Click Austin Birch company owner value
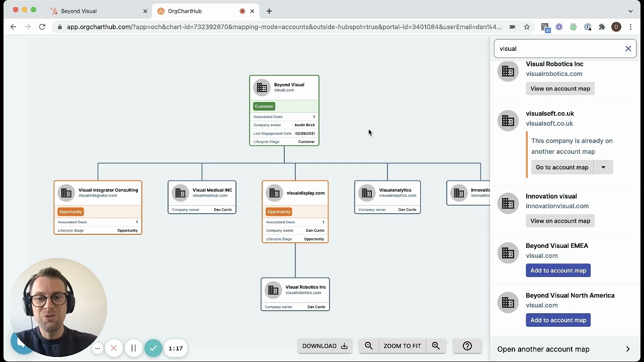The height and width of the screenshot is (362, 644). 304,125
